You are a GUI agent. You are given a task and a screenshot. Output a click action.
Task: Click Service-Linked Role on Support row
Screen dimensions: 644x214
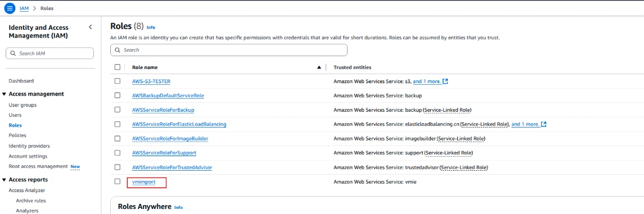448,153
